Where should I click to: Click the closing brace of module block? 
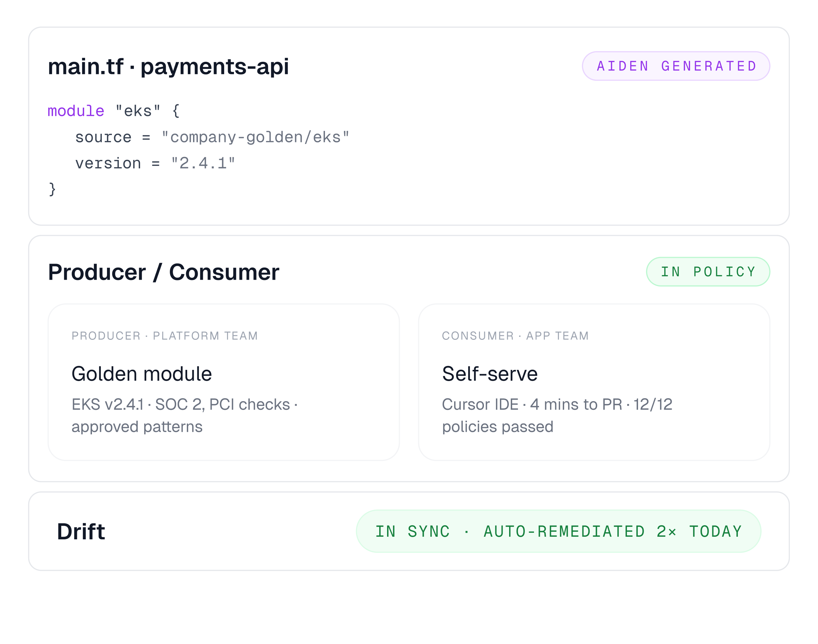52,189
